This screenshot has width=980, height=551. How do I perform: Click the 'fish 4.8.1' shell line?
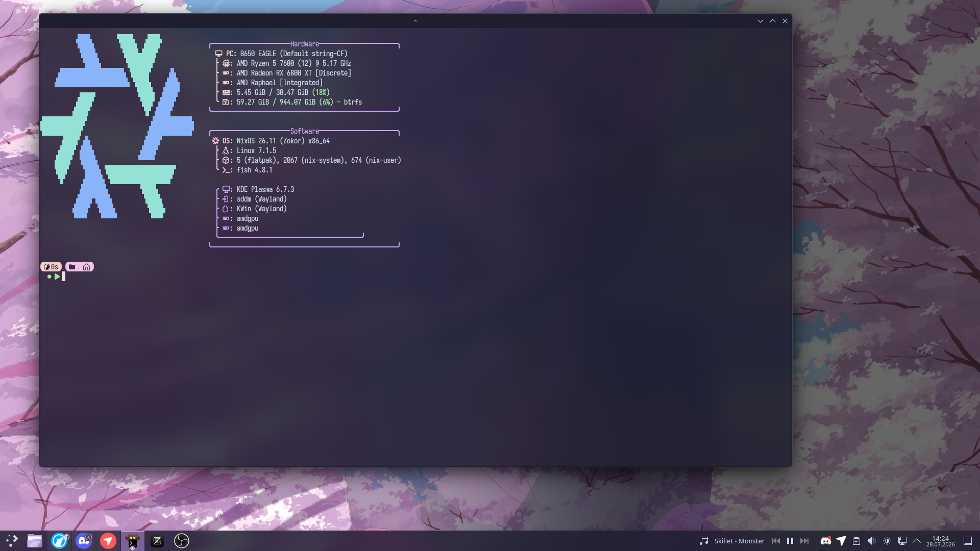[x=248, y=170]
